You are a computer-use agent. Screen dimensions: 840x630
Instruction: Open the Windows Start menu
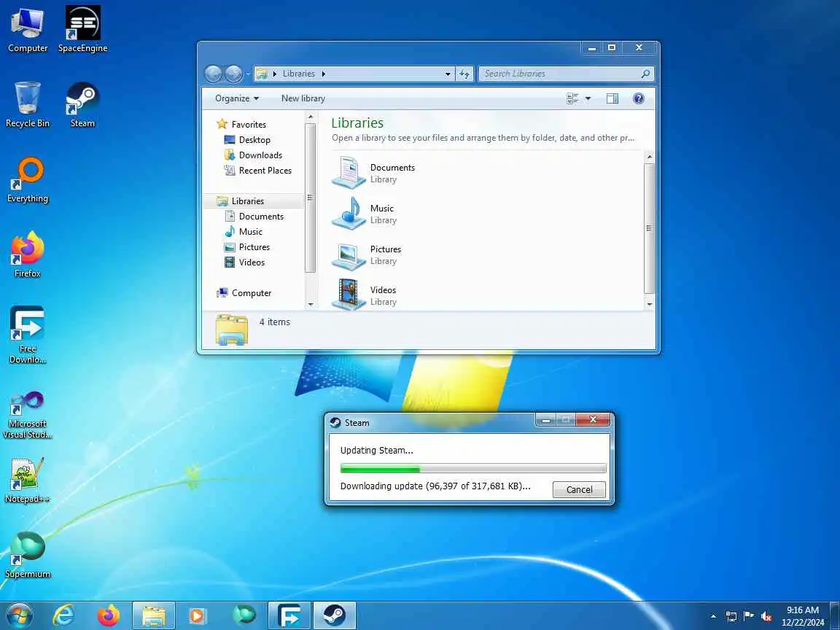[x=19, y=615]
